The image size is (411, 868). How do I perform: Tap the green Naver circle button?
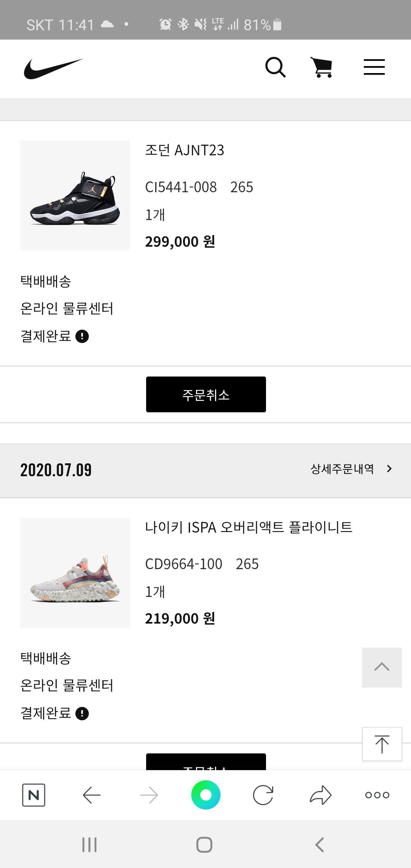206,795
